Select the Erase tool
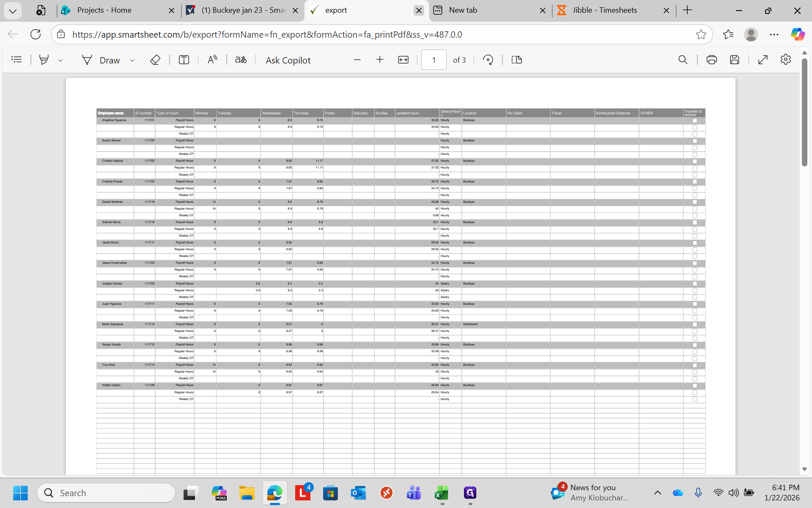This screenshot has width=812, height=508. tap(155, 60)
